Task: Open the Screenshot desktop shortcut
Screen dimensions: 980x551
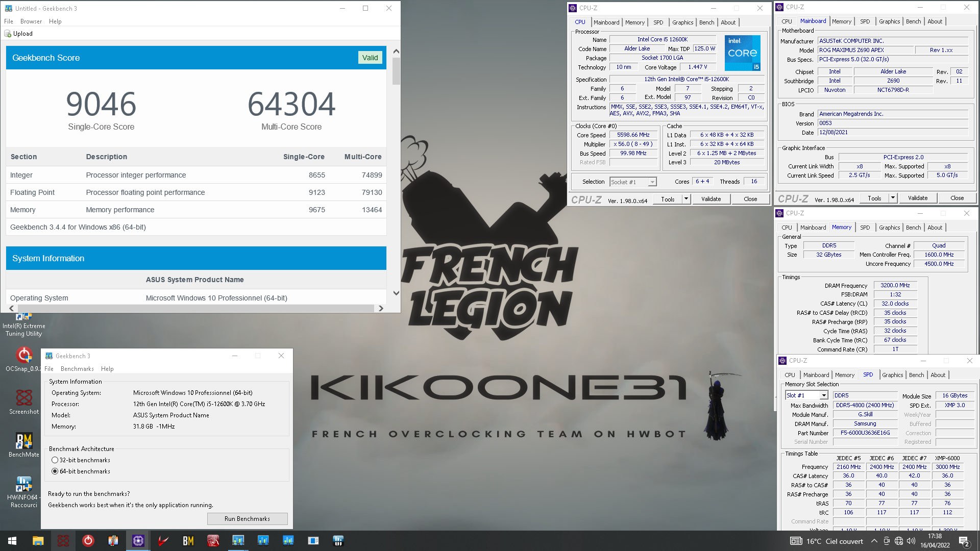Action: click(x=24, y=402)
